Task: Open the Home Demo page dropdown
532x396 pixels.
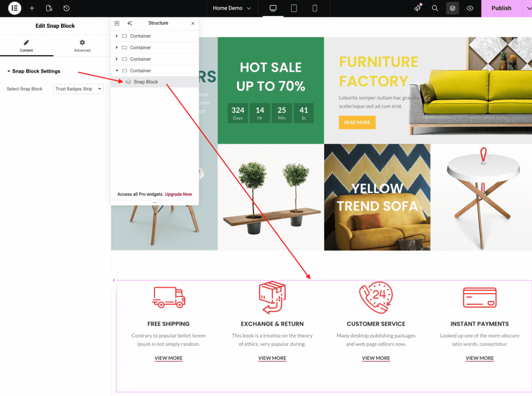Action: coord(232,8)
